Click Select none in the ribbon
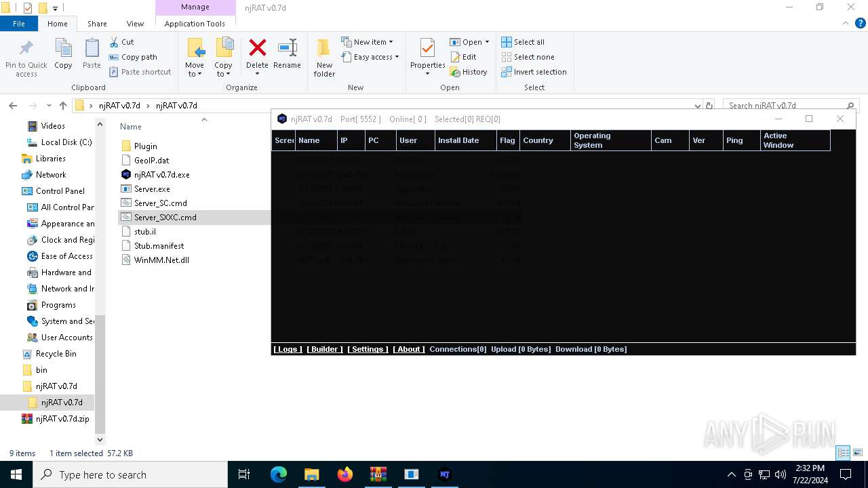 [x=528, y=57]
